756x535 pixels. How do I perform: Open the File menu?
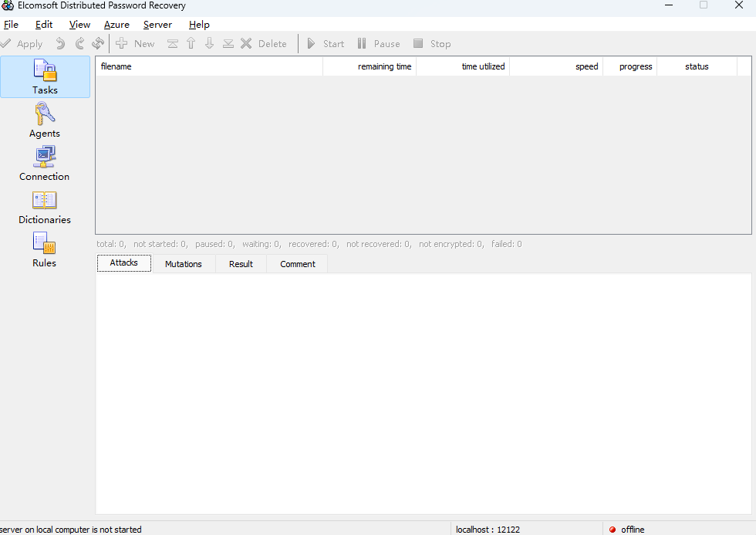pyautogui.click(x=11, y=25)
